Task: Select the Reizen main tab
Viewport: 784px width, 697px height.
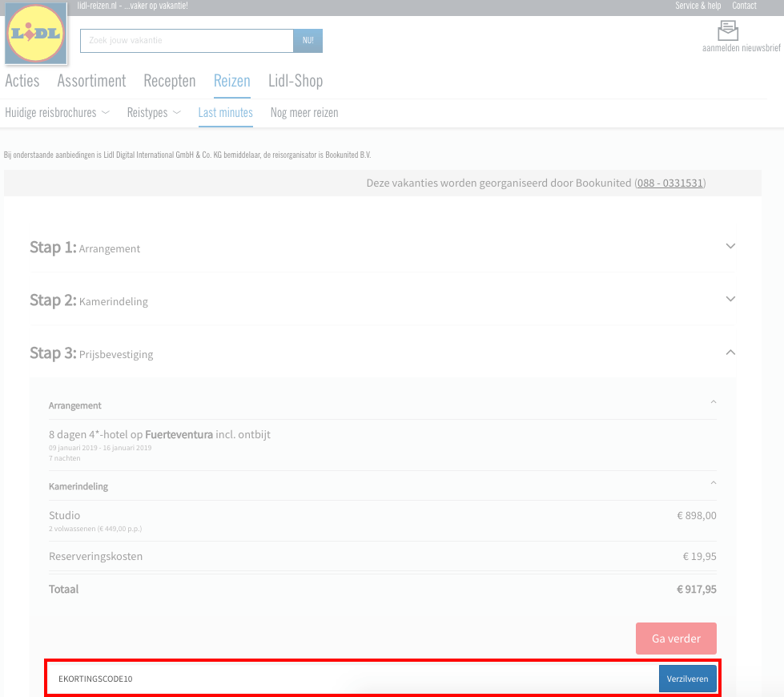Action: point(232,81)
